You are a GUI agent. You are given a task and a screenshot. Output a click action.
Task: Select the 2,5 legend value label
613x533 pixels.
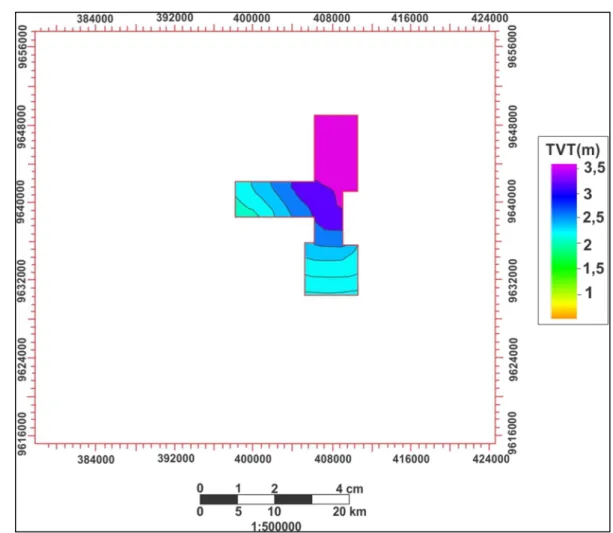coord(593,217)
